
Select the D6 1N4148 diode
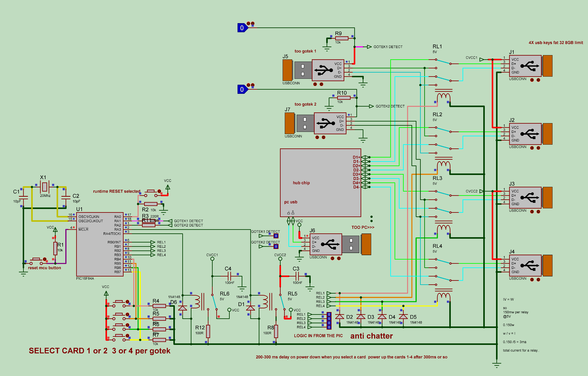(x=182, y=308)
